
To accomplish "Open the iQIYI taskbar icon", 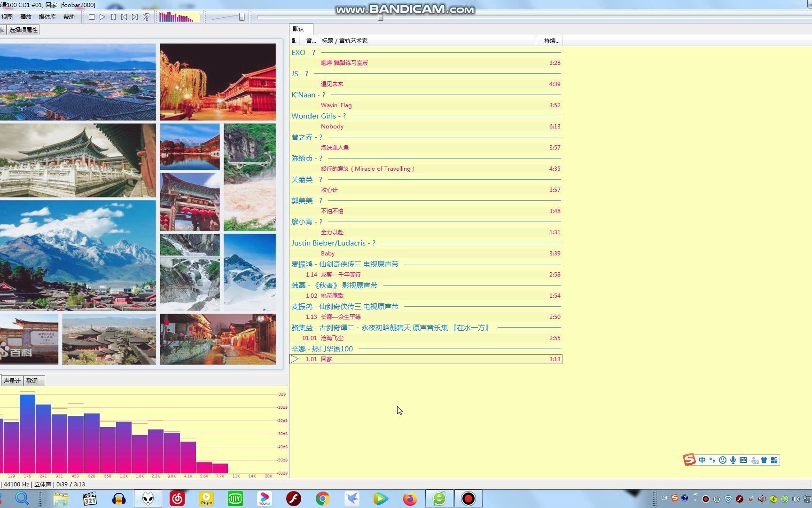I will (x=235, y=499).
